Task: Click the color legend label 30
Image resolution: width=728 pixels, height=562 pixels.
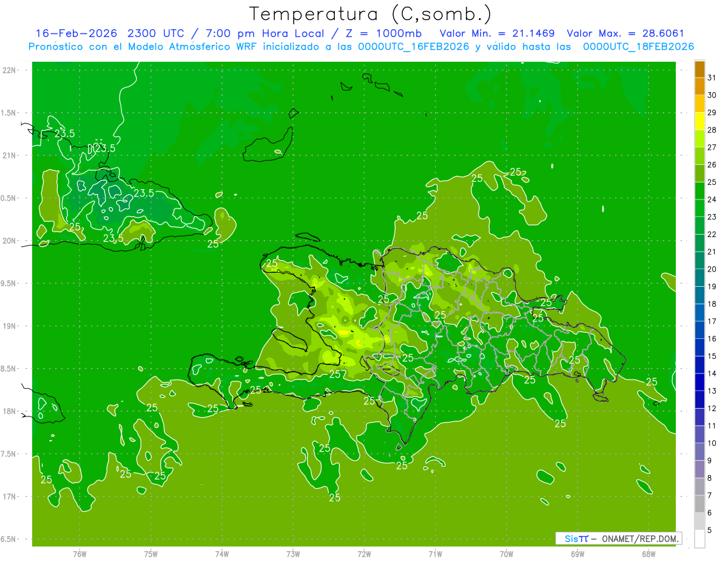Action: pyautogui.click(x=712, y=95)
